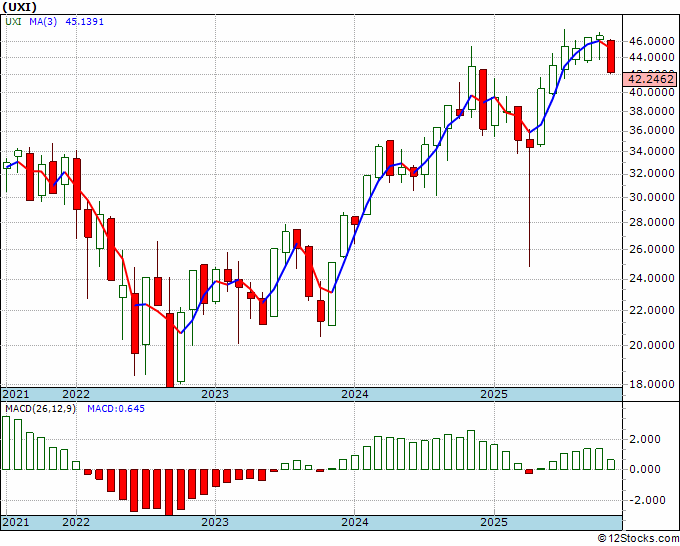Click the 26.0000 price axis label
This screenshot has height=546, width=680.
652,249
